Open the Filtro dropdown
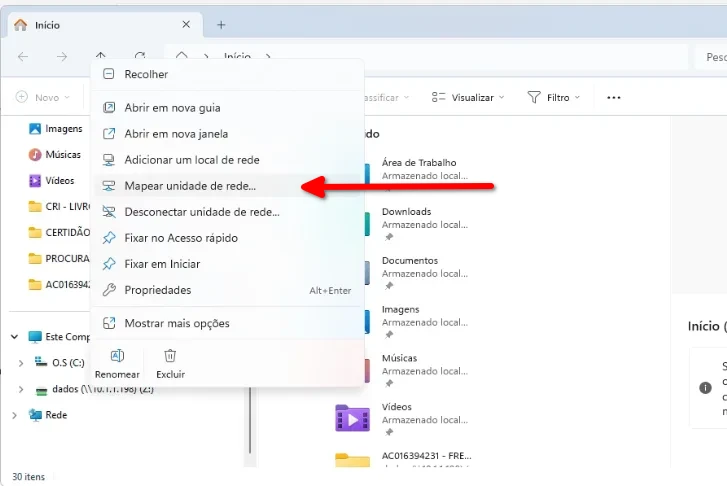 tap(554, 97)
